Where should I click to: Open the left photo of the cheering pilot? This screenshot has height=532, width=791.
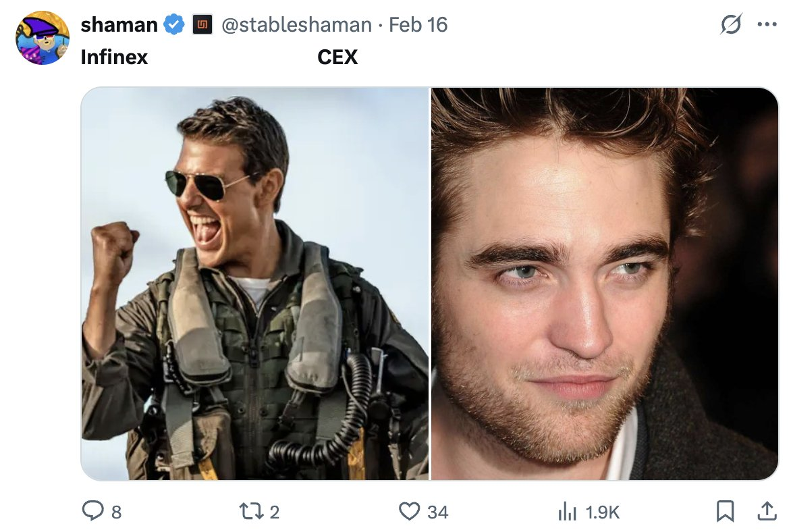tap(255, 284)
